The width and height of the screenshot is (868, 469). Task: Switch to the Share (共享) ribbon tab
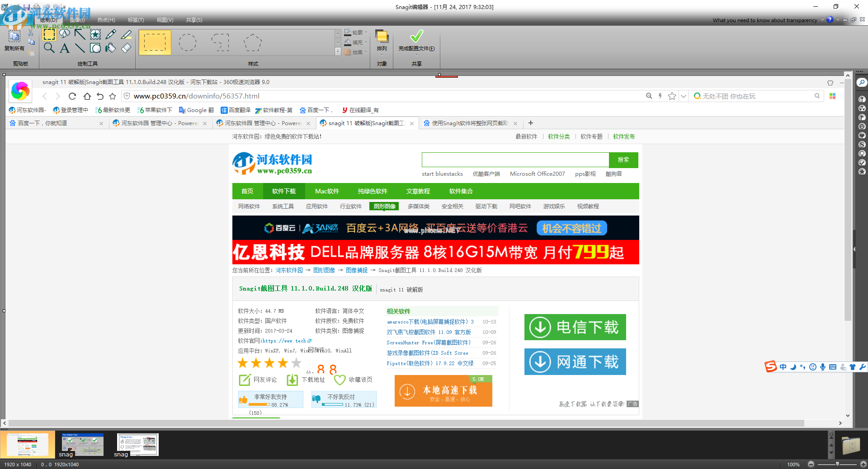194,20
